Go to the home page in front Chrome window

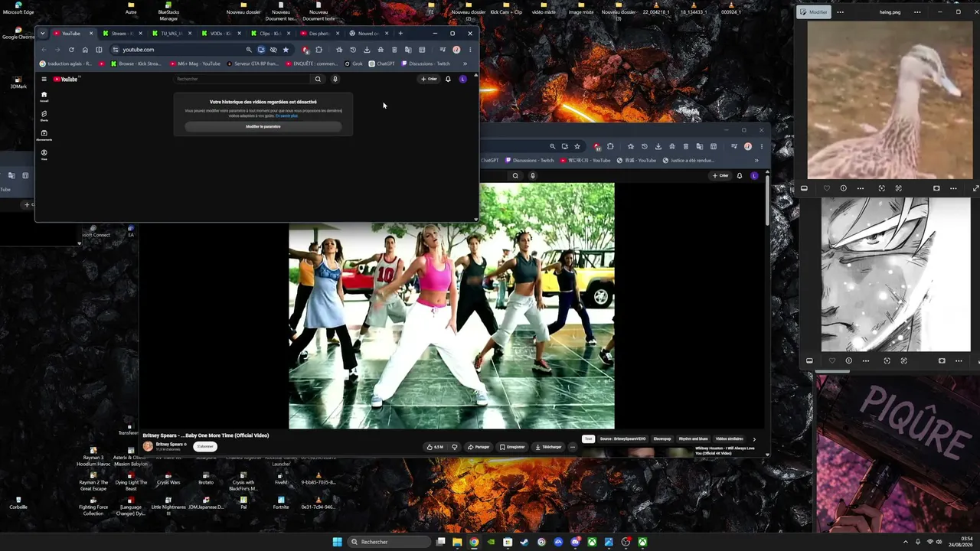[85, 50]
